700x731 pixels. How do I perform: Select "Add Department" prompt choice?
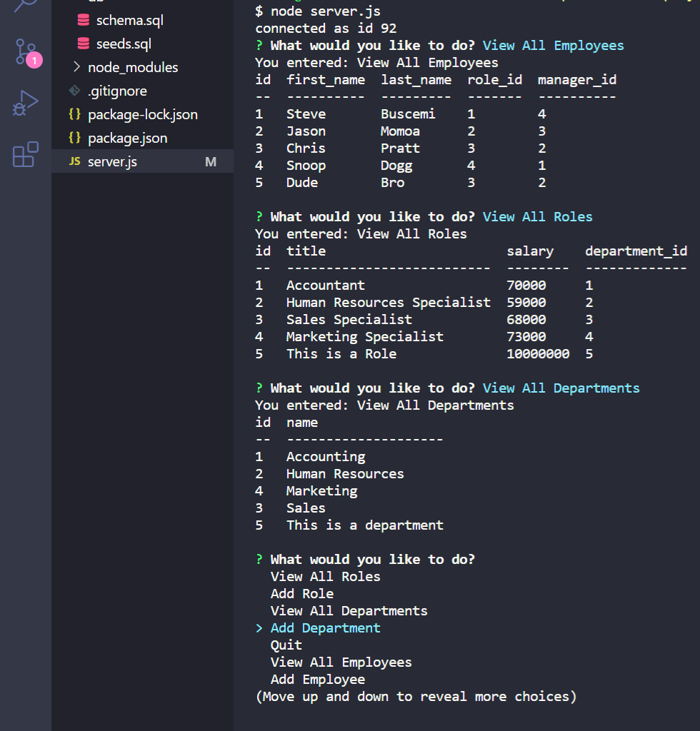coord(325,628)
